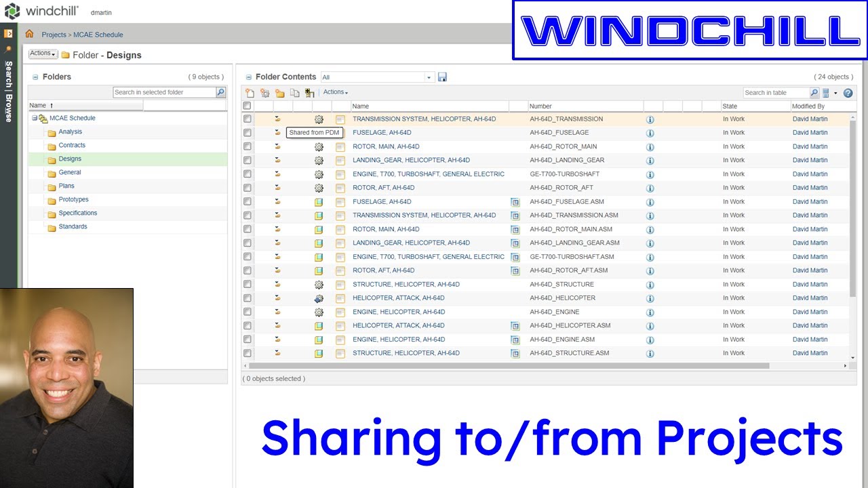
Task: Toggle the select-all checkbox in table header
Action: coord(248,106)
